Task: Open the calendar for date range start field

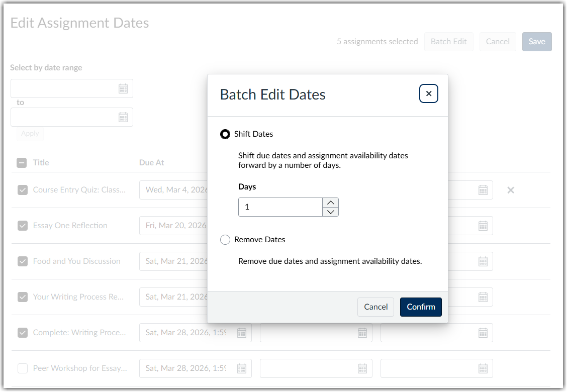Action: point(123,88)
